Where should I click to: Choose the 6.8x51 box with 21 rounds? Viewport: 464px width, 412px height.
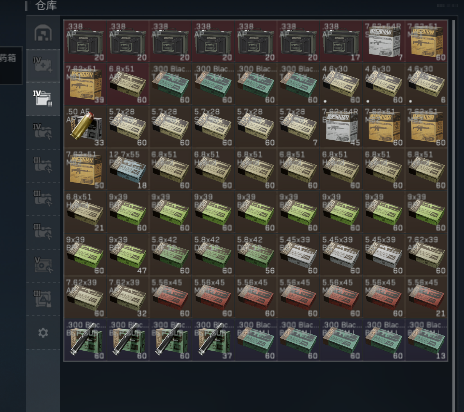pos(85,212)
